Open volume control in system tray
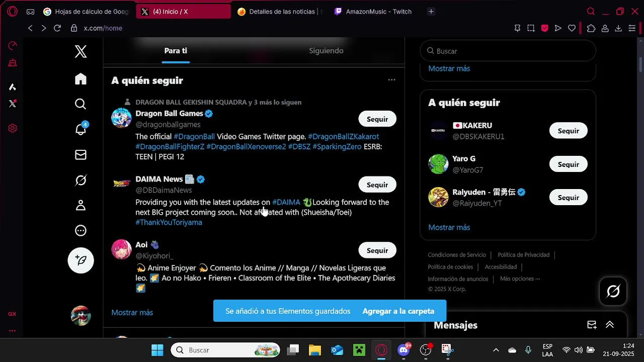Screen dimensions: 644x362 coord(578,350)
